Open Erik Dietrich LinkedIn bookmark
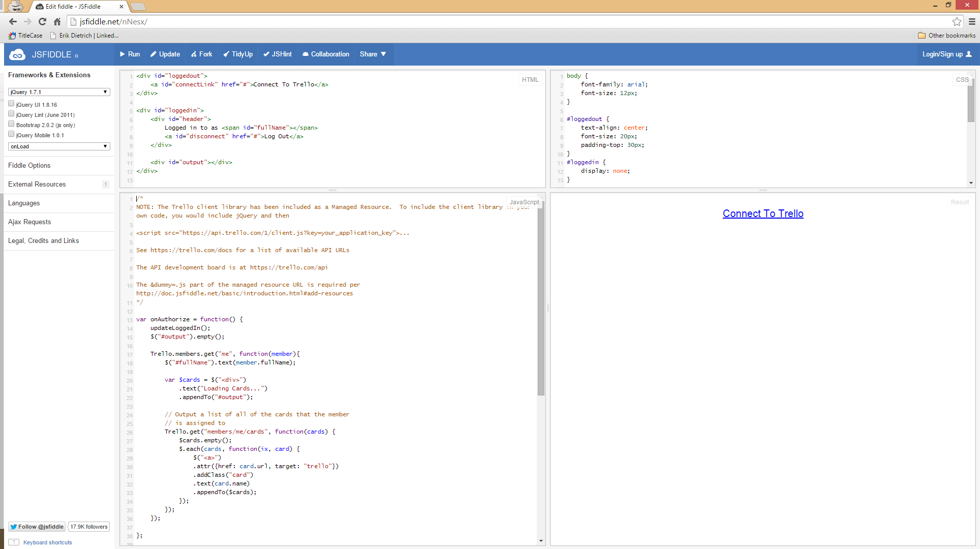This screenshot has width=980, height=549. [x=84, y=36]
